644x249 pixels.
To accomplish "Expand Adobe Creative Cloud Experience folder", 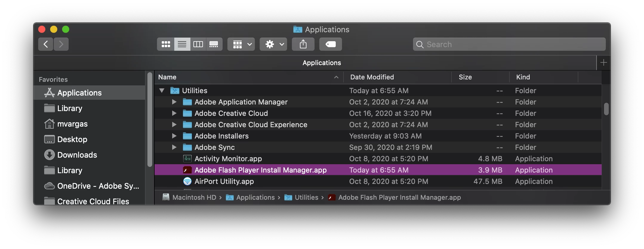I will tap(174, 124).
